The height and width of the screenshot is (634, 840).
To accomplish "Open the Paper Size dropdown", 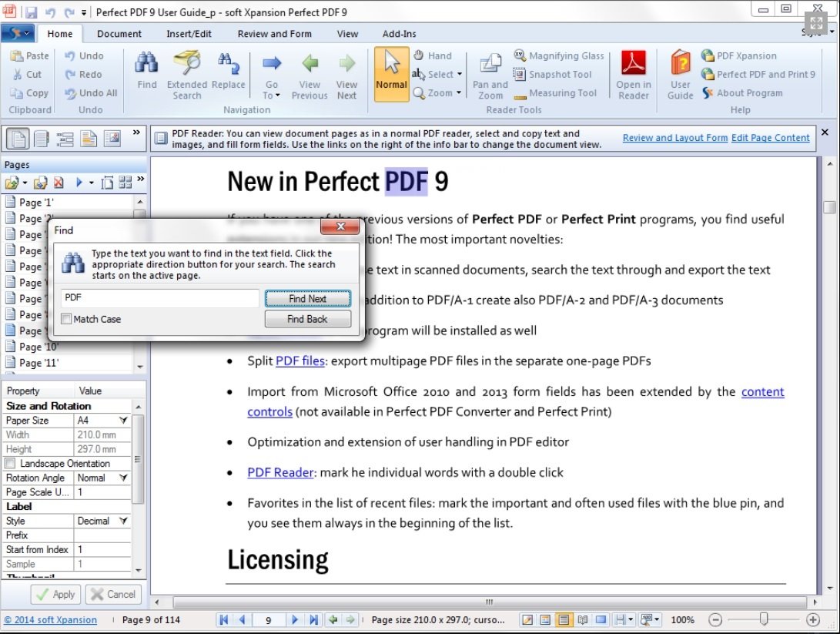I will pos(123,421).
